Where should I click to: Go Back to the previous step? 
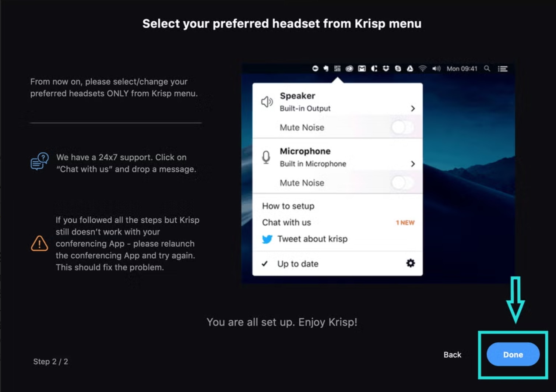452,354
